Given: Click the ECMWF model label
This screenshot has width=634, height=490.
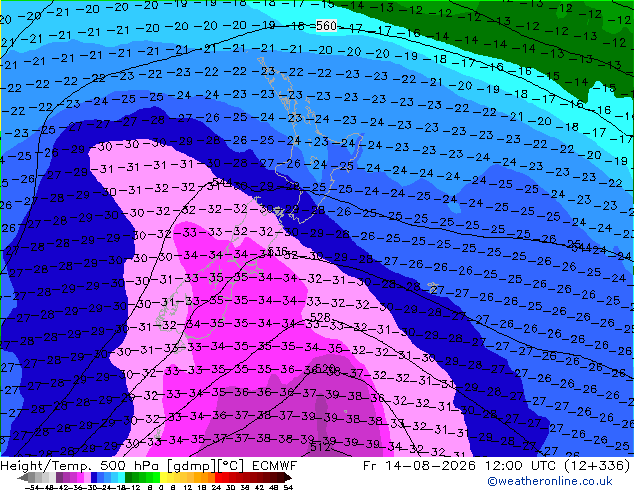Looking at the screenshot, I should pyautogui.click(x=275, y=466).
